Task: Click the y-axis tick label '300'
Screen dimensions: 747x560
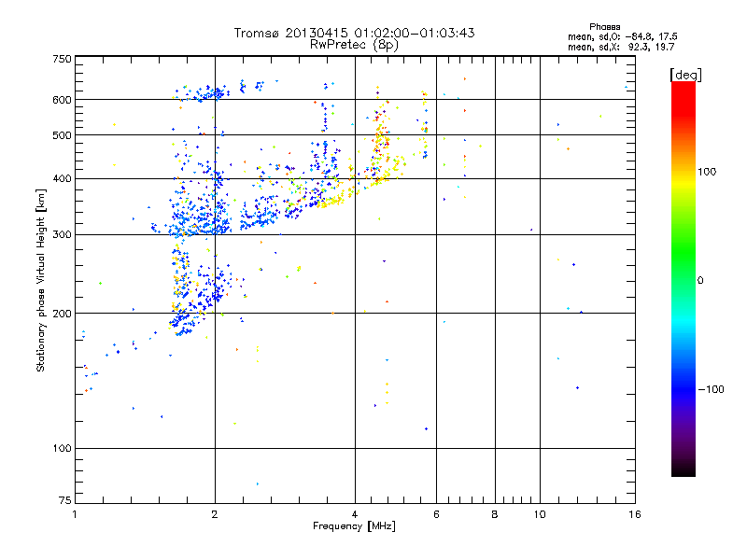Action: [62, 234]
